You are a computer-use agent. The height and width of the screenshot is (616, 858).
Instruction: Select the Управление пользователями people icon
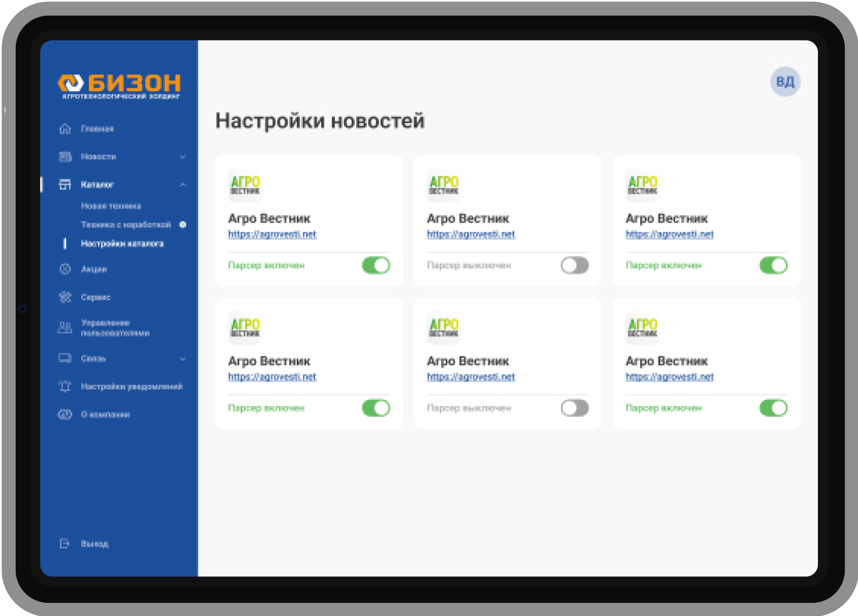click(65, 328)
